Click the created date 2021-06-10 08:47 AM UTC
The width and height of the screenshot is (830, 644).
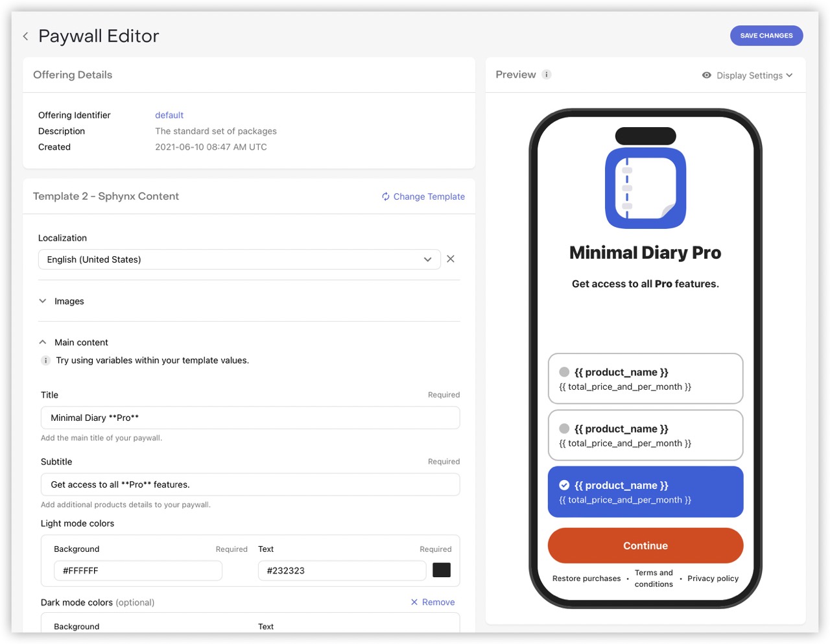(x=211, y=147)
